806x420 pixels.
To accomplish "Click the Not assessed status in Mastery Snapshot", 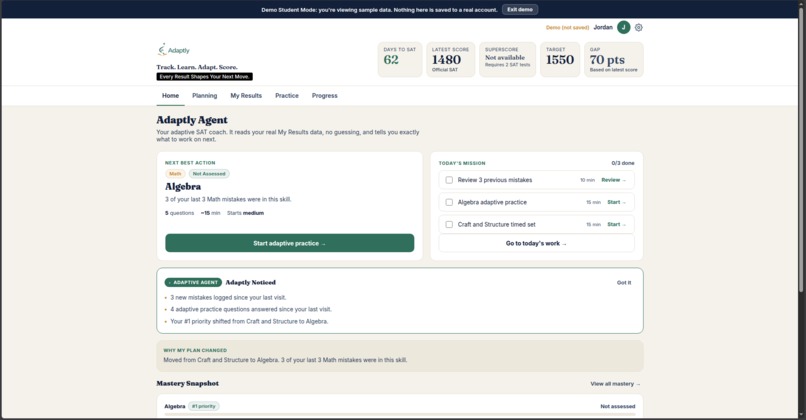I will point(617,406).
